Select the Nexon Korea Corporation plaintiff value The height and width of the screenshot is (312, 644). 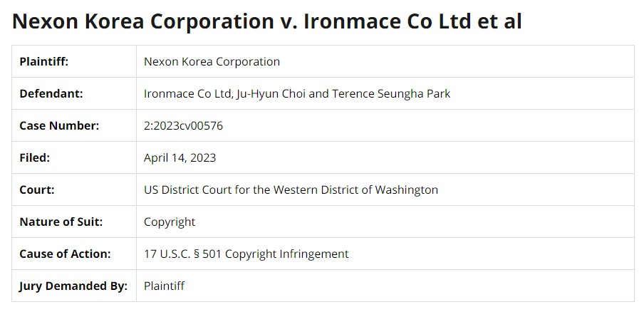point(212,61)
